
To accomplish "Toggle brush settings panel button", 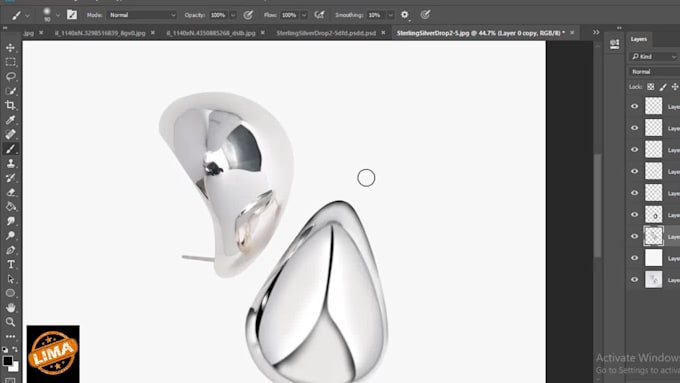I will [x=72, y=15].
